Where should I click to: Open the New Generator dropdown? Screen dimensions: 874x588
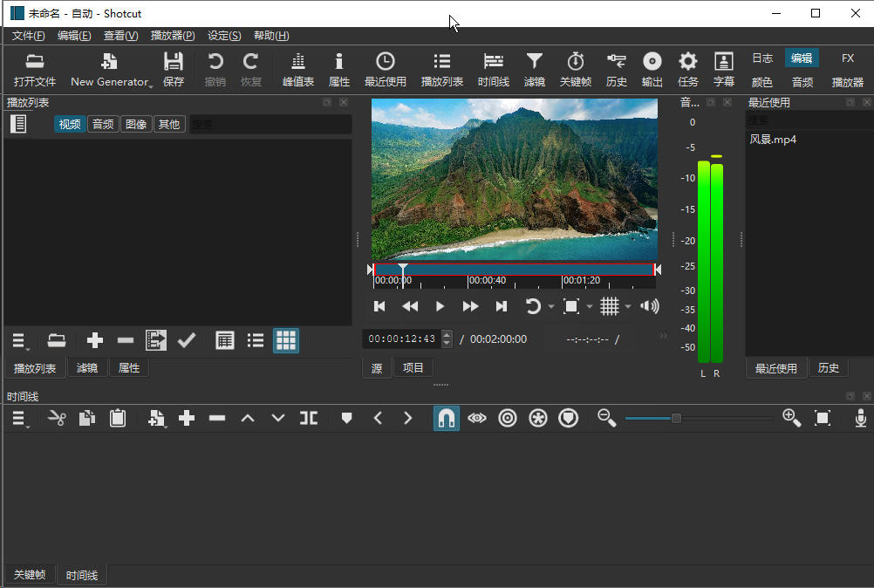point(110,70)
